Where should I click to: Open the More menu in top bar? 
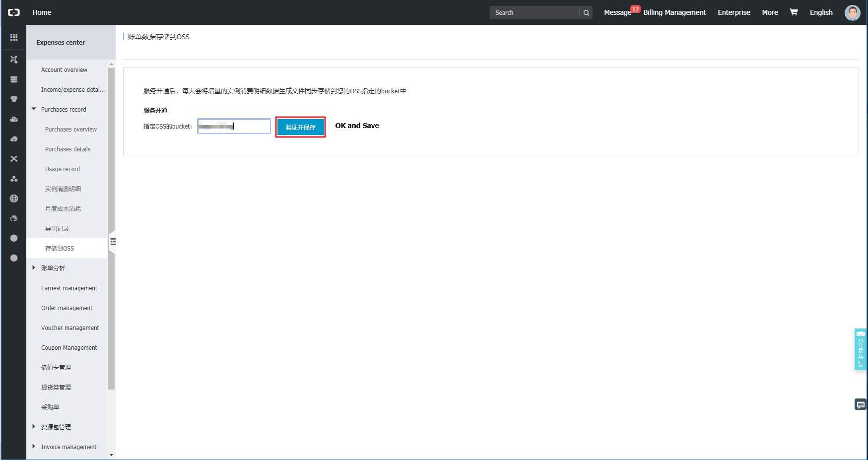(x=770, y=12)
